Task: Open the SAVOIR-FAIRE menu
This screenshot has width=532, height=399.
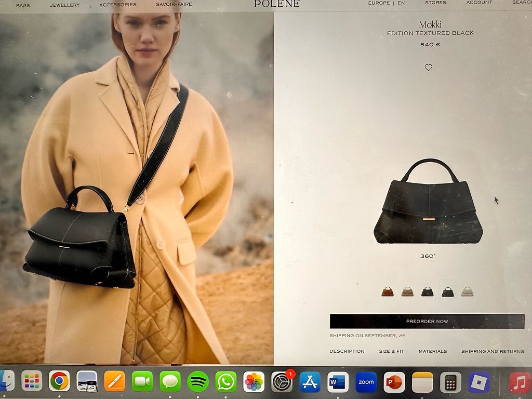Action: tap(174, 4)
